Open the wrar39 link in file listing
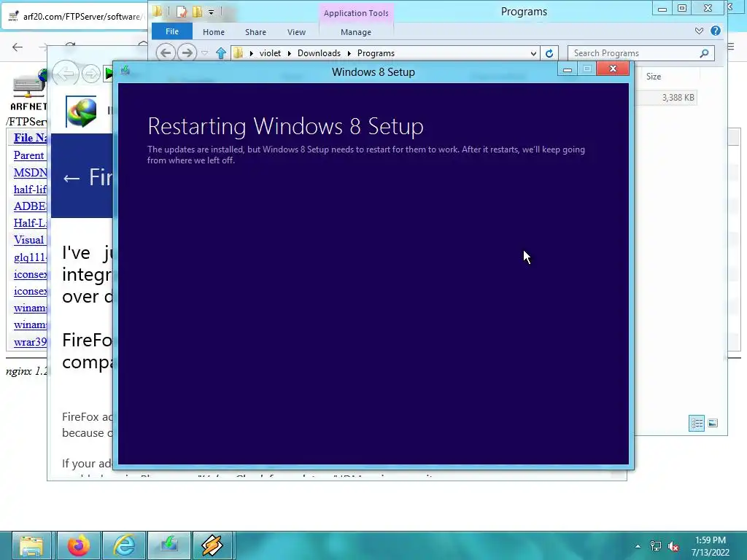Image resolution: width=747 pixels, height=560 pixels. click(x=30, y=342)
